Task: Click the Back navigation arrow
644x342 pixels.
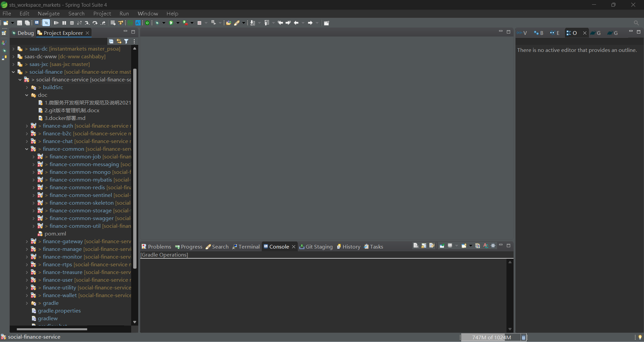Action: point(296,23)
